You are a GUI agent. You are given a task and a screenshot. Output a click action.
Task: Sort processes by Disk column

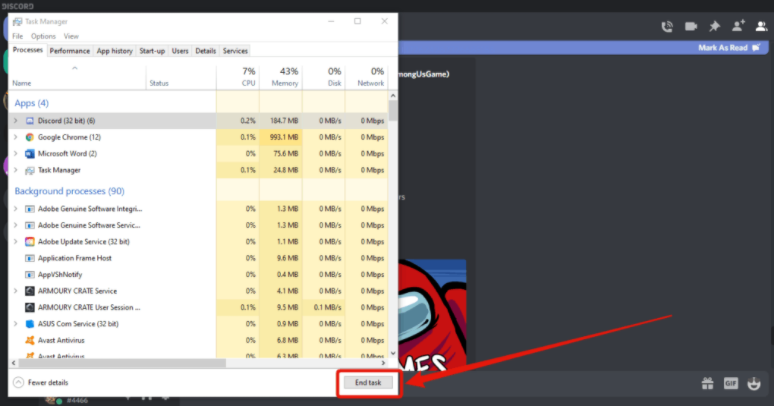click(x=323, y=78)
